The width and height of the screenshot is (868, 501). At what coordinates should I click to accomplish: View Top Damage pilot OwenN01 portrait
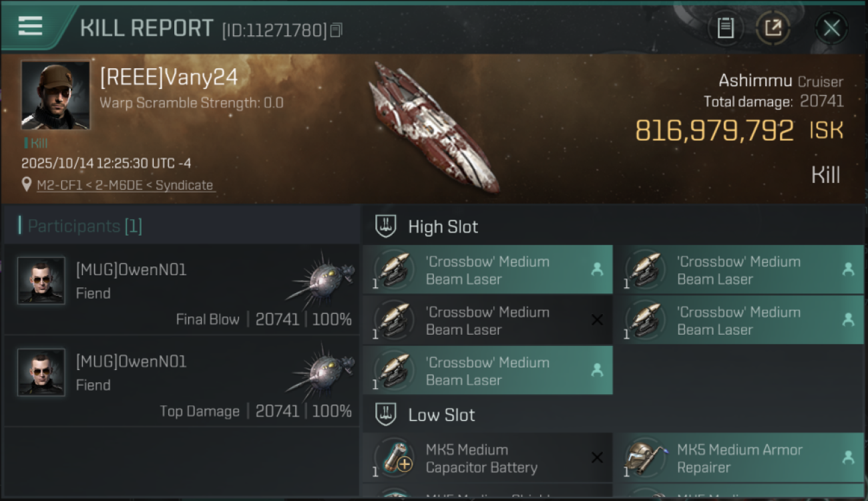point(41,372)
